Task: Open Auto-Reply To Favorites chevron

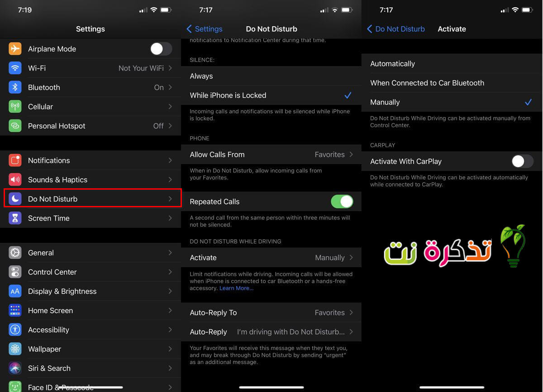Action: pos(351,312)
